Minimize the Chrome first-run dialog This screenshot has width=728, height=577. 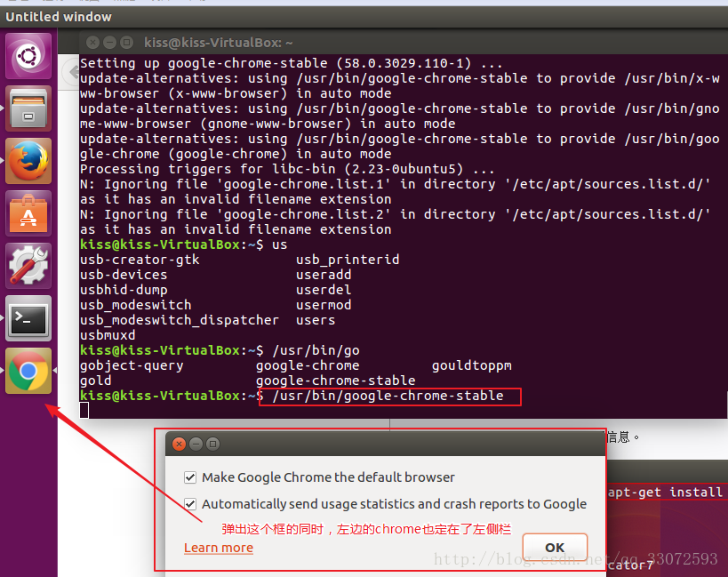click(196, 444)
